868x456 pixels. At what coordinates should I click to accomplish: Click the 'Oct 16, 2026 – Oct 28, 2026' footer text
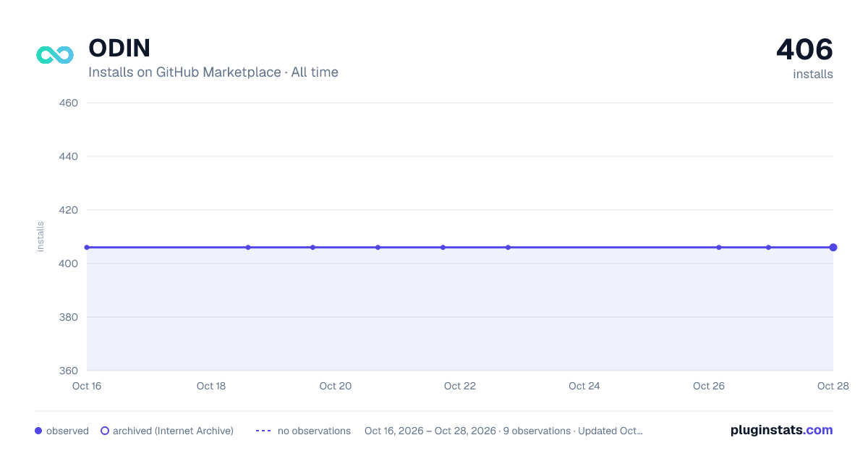tap(430, 431)
